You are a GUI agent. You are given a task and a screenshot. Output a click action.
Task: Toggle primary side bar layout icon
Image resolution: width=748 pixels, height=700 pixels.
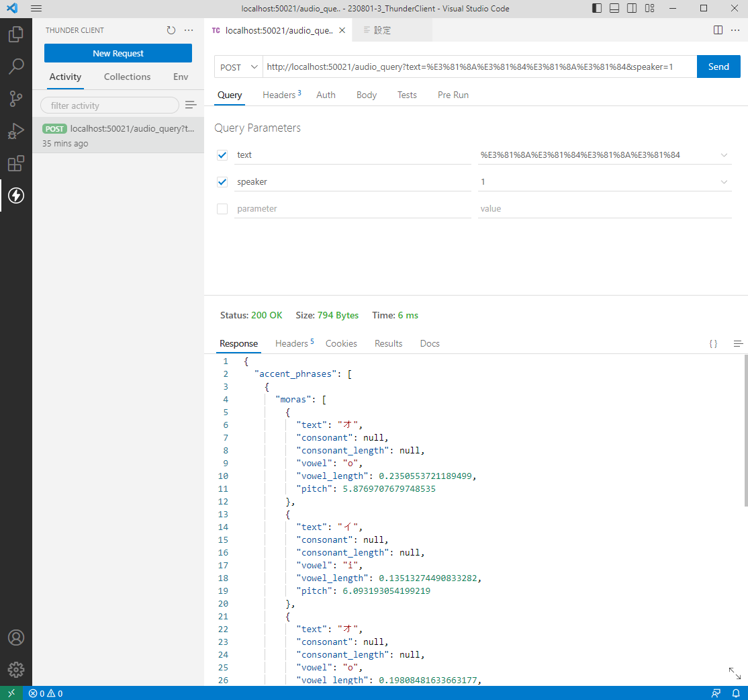click(x=597, y=8)
